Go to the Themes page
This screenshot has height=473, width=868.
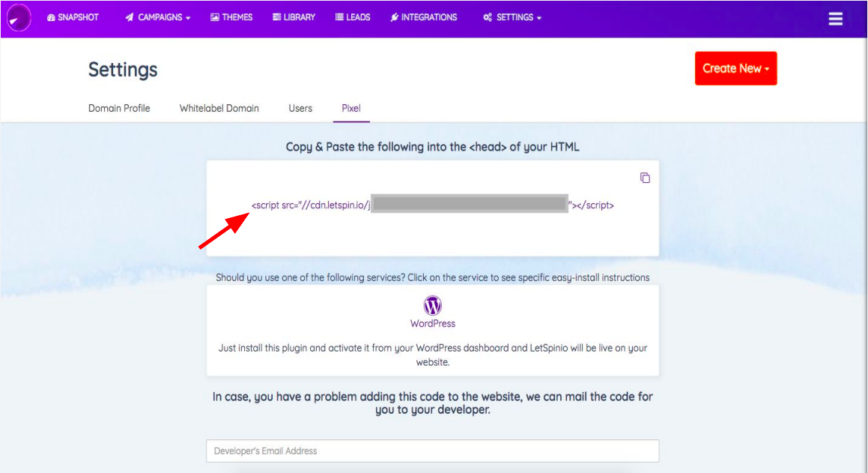coord(231,17)
